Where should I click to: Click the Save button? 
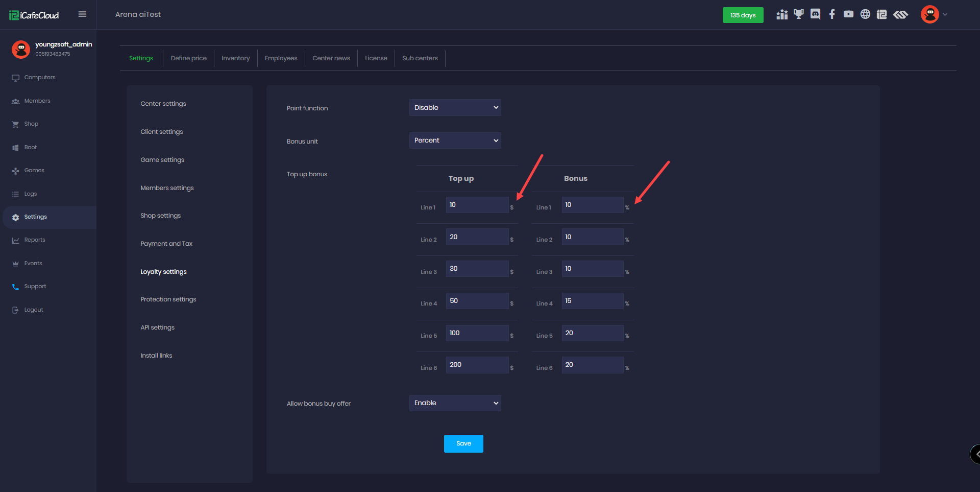coord(463,443)
